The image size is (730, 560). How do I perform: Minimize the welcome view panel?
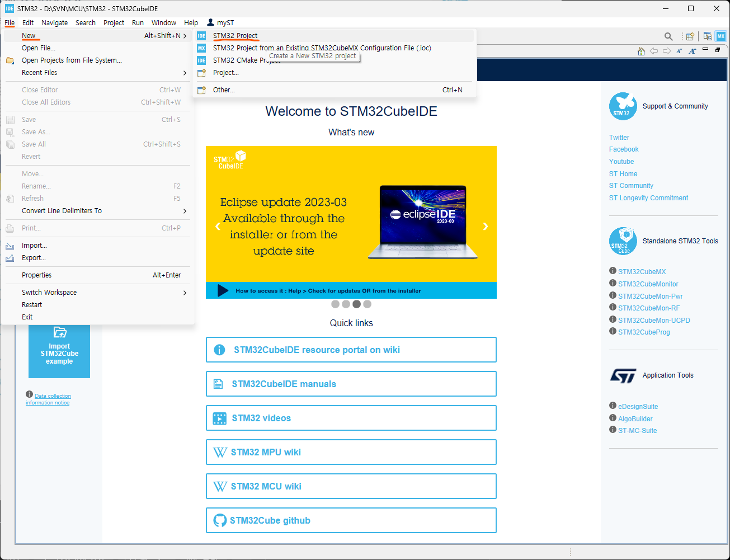coord(705,50)
